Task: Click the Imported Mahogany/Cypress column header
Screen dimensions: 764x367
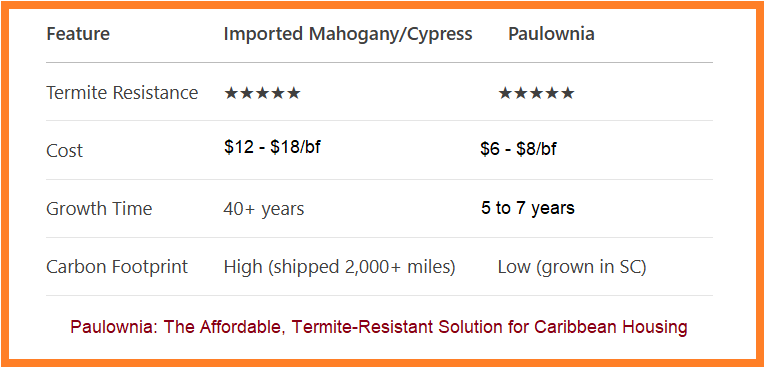Action: [348, 34]
